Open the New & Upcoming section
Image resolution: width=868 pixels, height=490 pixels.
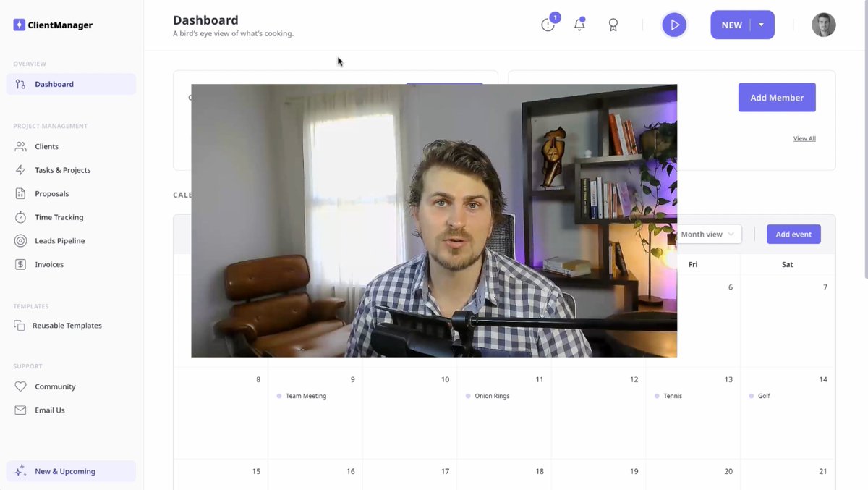coord(64,470)
